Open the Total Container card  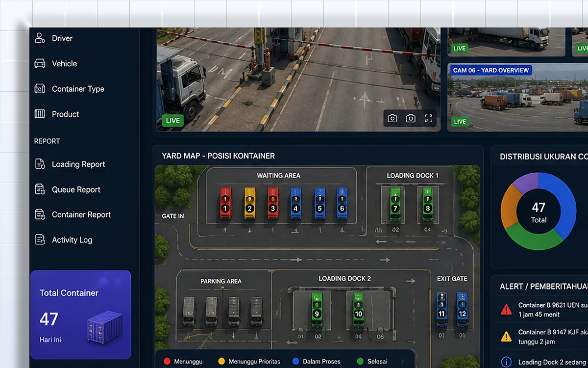coord(81,315)
